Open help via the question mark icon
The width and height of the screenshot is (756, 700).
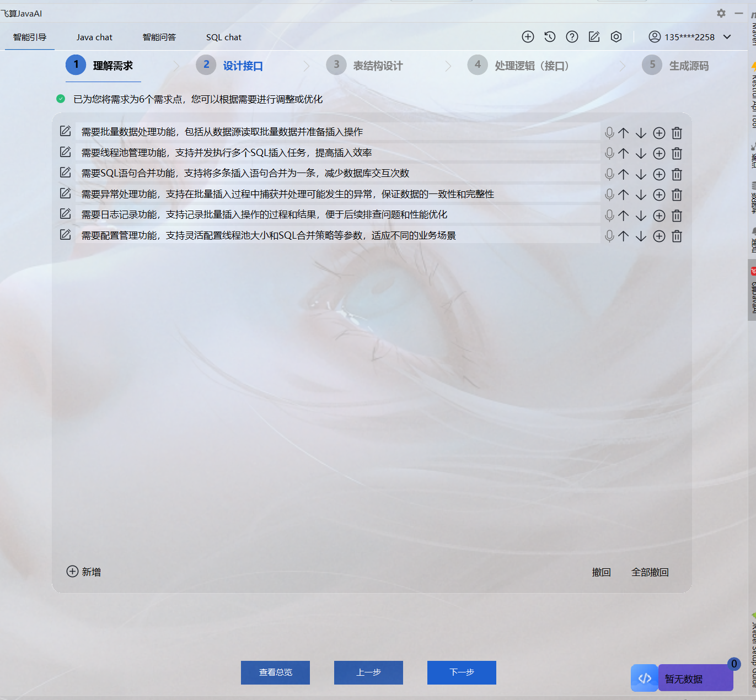(572, 36)
